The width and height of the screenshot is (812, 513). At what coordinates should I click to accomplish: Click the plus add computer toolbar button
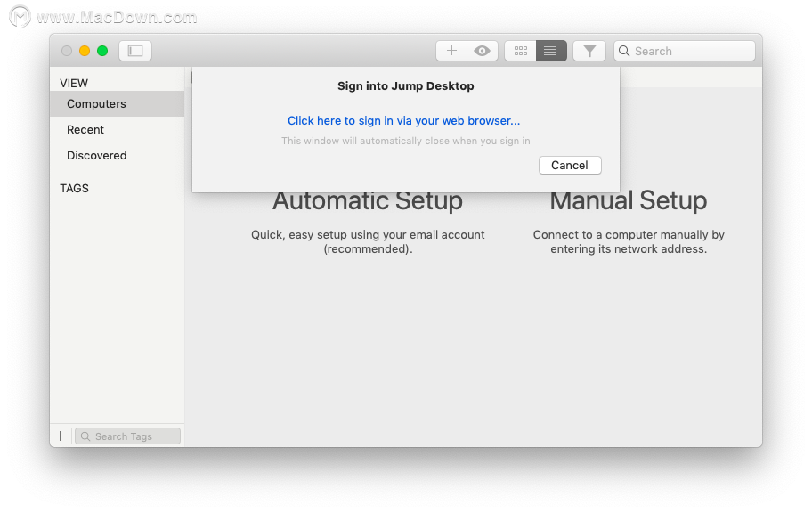451,51
